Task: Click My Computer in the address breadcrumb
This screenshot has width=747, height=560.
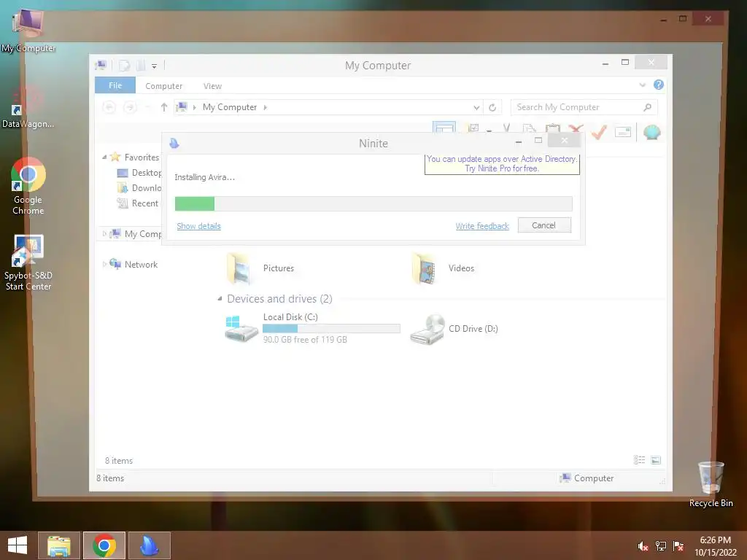Action: [230, 108]
